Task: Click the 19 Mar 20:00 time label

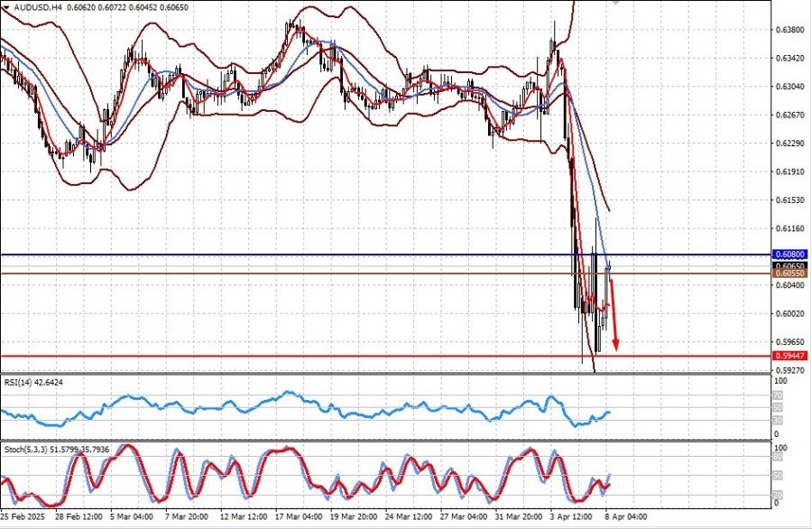Action: (x=353, y=517)
